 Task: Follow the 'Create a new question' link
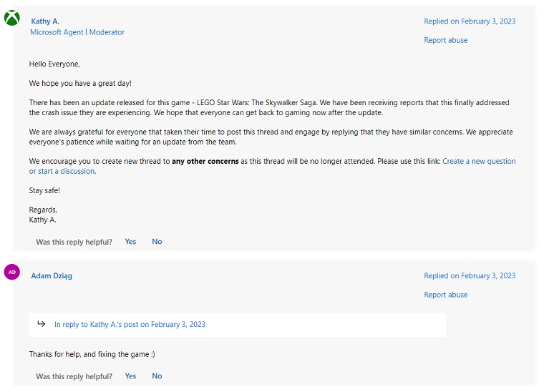[479, 161]
